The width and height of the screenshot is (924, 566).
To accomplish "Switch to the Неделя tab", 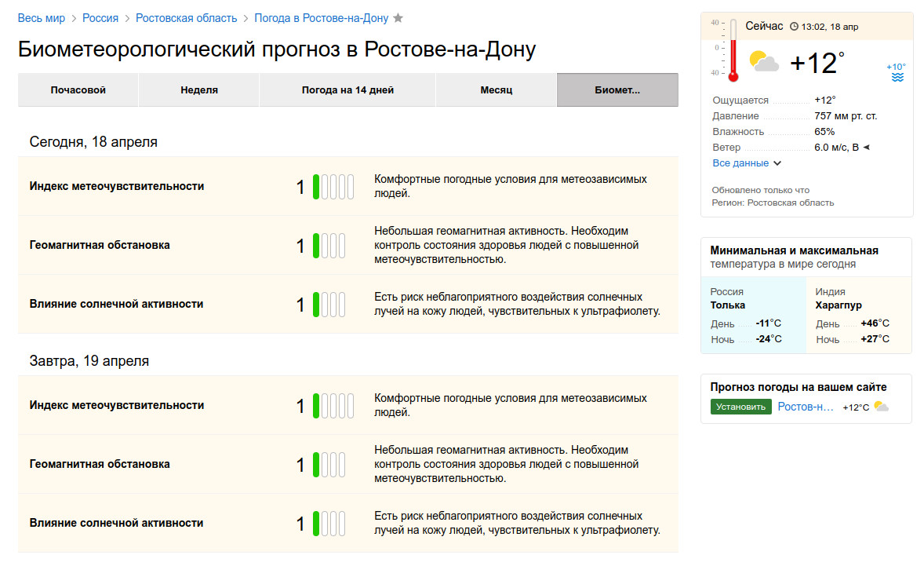I will pyautogui.click(x=199, y=89).
